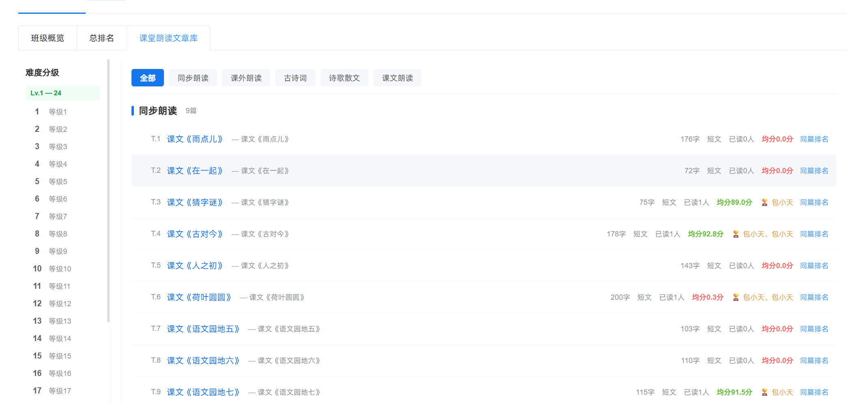This screenshot has width=868, height=404.
Task: Choose difficulty 等级1
Action: [58, 112]
